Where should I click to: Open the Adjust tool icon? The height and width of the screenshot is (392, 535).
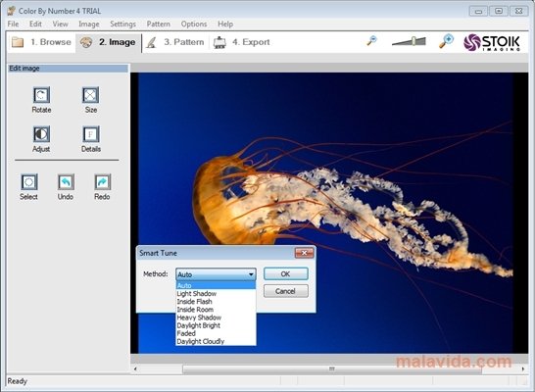[41, 134]
